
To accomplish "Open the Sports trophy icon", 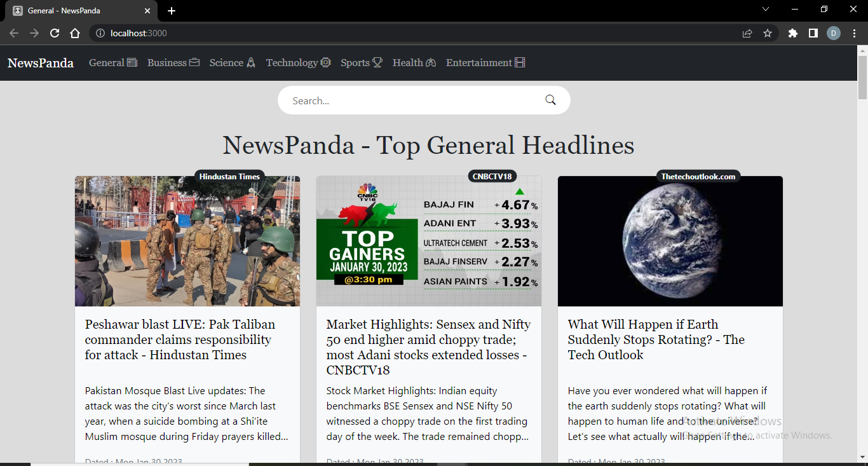I will [x=377, y=62].
